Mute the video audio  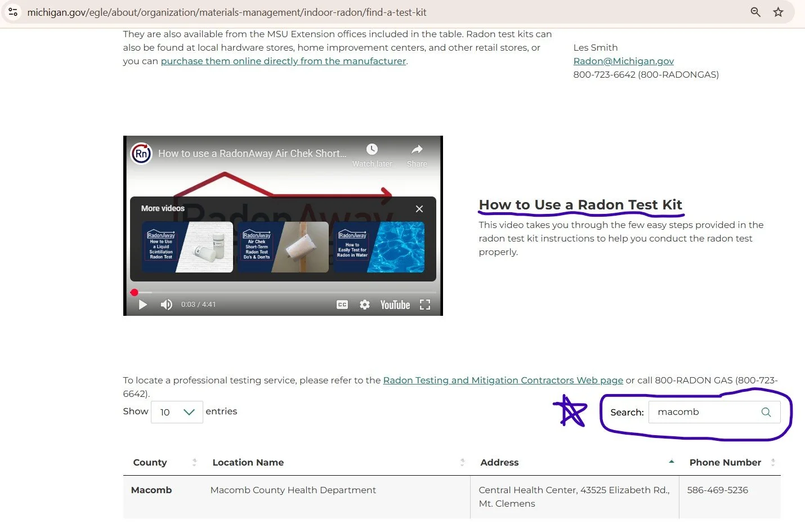(x=166, y=304)
